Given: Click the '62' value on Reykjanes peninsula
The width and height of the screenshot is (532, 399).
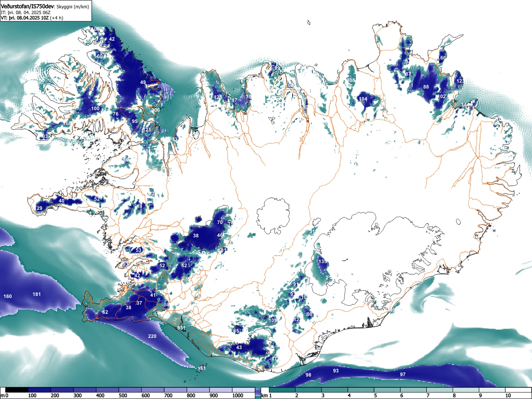Looking at the screenshot, I should 105,312.
